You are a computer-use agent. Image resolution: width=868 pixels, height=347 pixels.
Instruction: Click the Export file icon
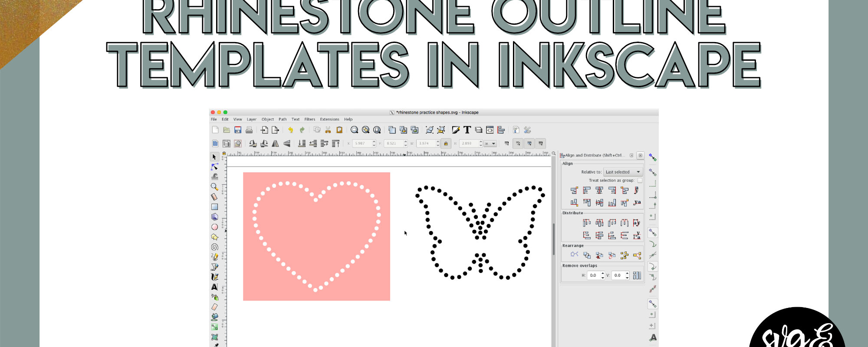(275, 130)
